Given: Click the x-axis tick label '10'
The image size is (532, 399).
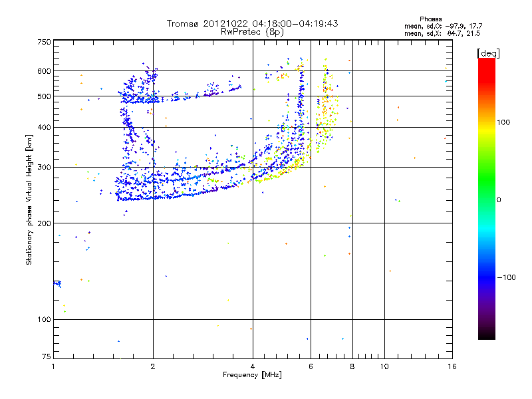Looking at the screenshot, I should [384, 366].
